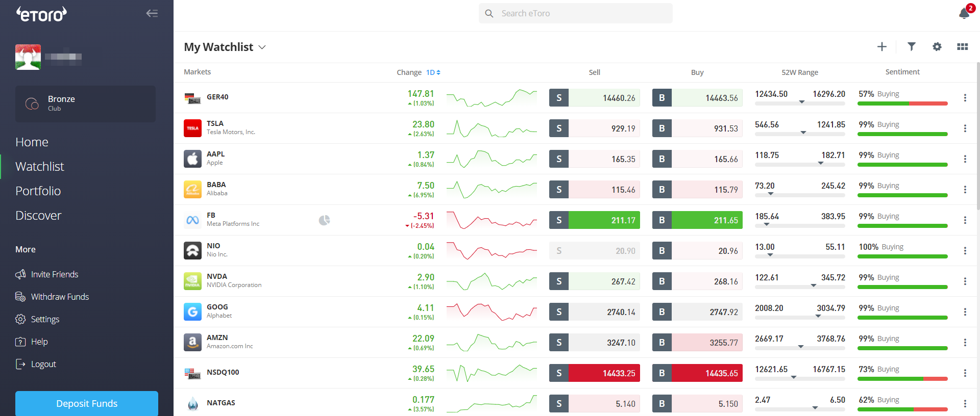Click the GER40 sentiment bar
The height and width of the screenshot is (416, 980).
coord(902,103)
